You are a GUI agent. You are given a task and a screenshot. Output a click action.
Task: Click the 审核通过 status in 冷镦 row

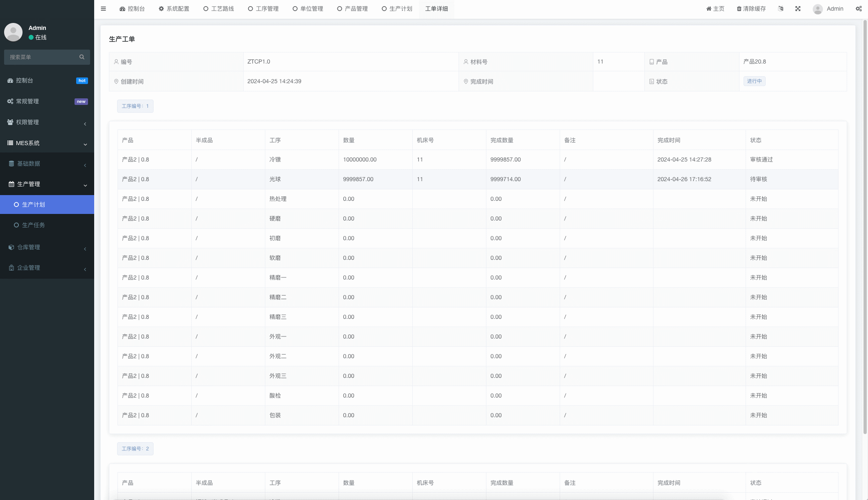(761, 159)
